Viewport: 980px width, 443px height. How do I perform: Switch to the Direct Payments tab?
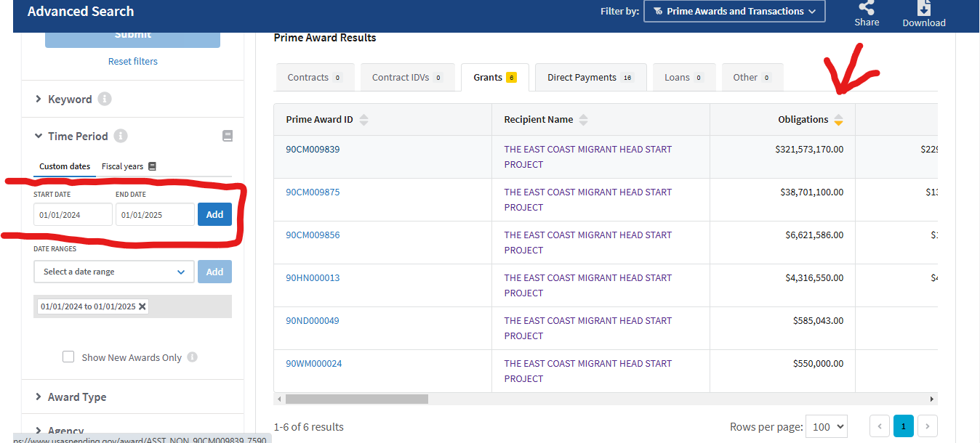(590, 77)
